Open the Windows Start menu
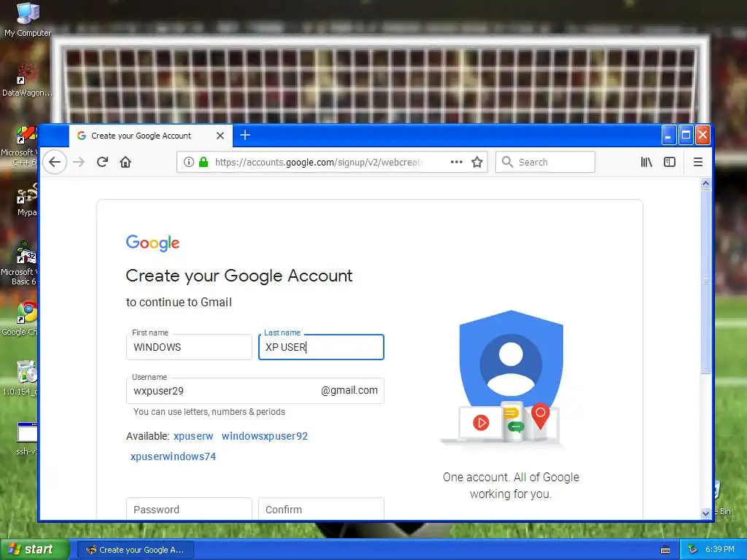Screen dimensions: 747x560 point(34,550)
